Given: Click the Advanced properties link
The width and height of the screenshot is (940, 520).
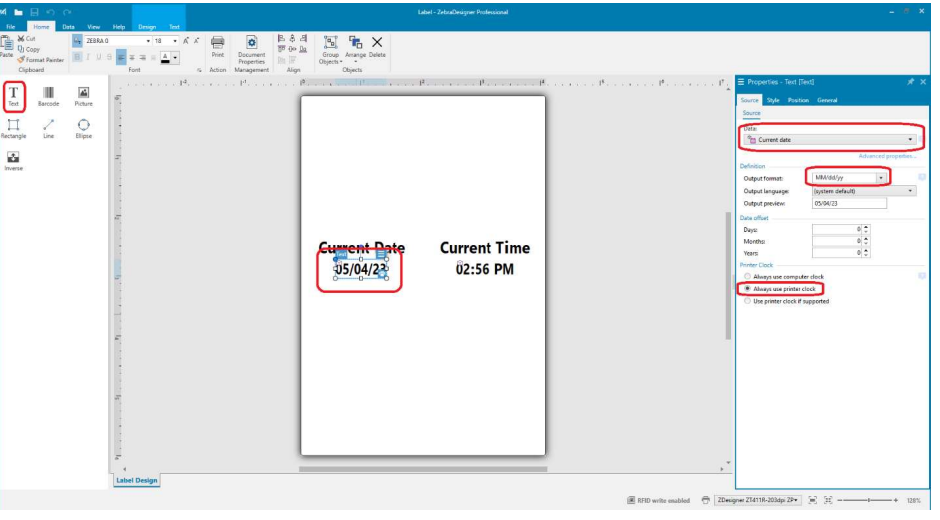Looking at the screenshot, I should tap(887, 156).
